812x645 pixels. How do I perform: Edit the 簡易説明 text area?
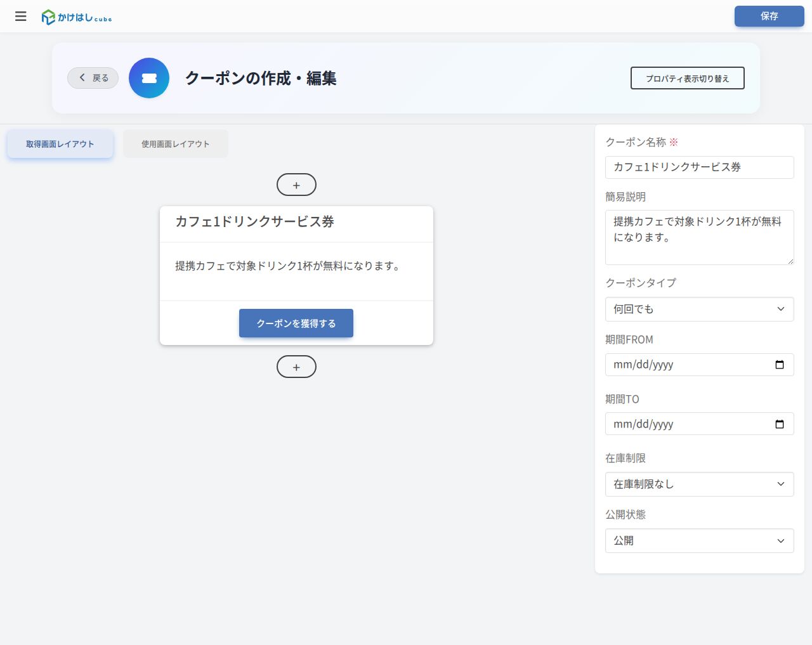(700, 237)
